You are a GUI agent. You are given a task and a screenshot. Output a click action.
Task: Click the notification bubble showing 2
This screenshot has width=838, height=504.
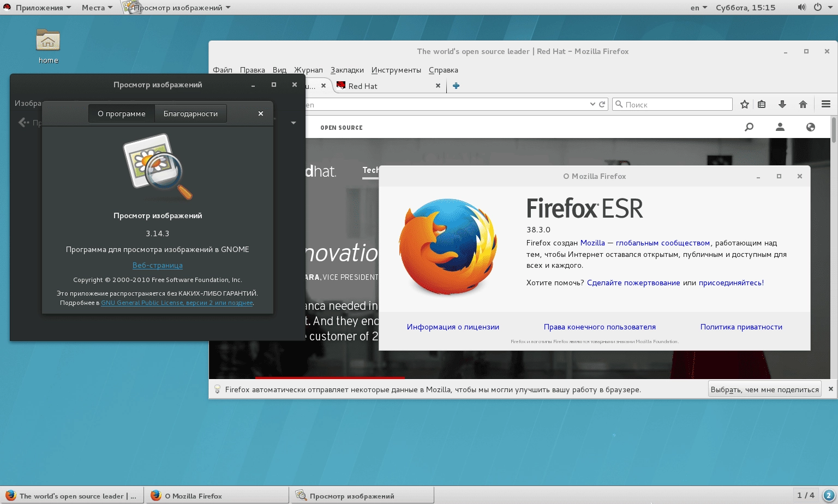click(x=828, y=495)
